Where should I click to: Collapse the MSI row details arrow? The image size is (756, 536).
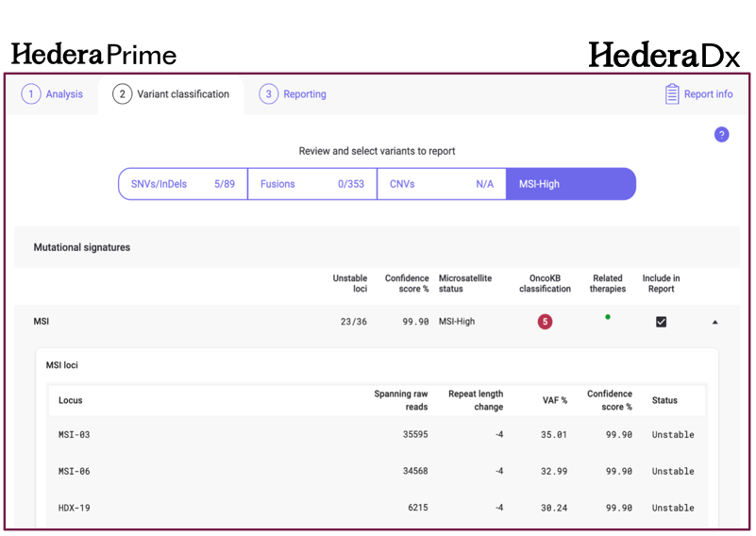tap(714, 322)
